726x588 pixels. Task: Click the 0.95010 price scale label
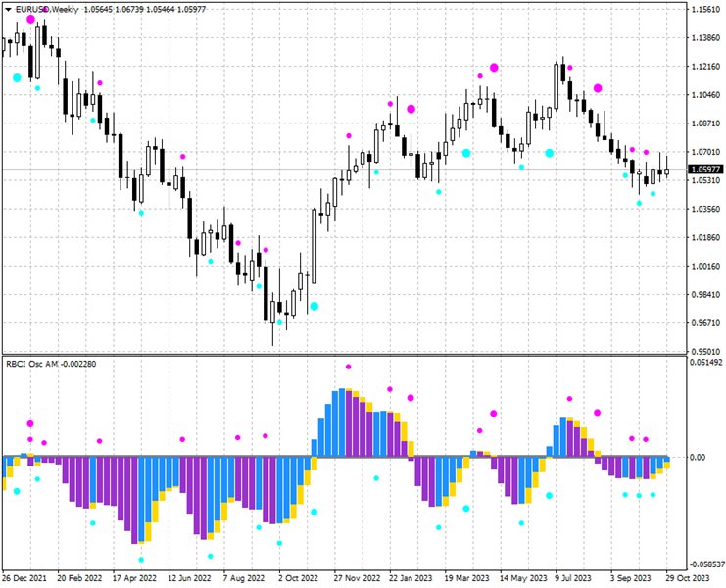coord(705,352)
